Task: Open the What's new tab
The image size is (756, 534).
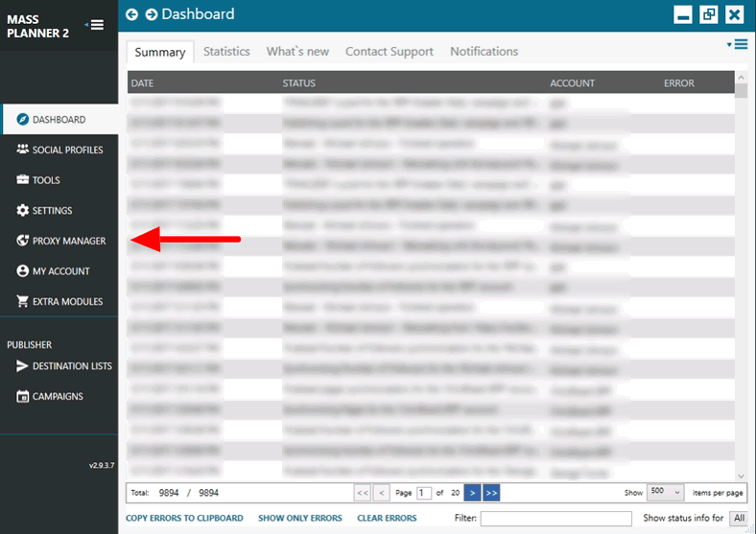Action: click(x=297, y=51)
